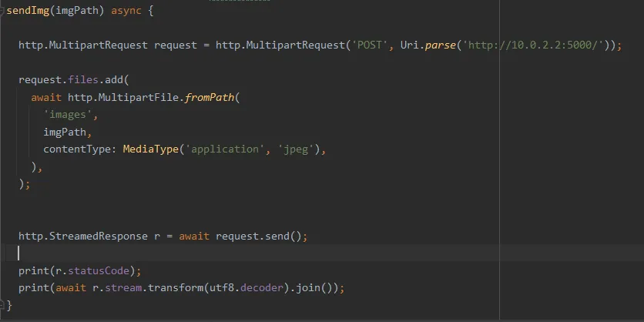Screen dimensions: 644x322
Task: Click the imgPath argument under 'images'
Action: (65, 132)
